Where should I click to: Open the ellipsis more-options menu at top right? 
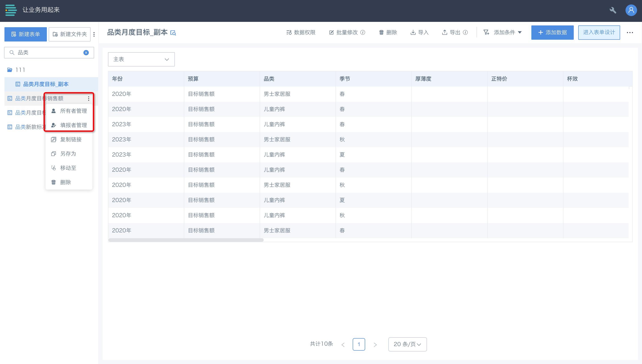[x=630, y=33]
